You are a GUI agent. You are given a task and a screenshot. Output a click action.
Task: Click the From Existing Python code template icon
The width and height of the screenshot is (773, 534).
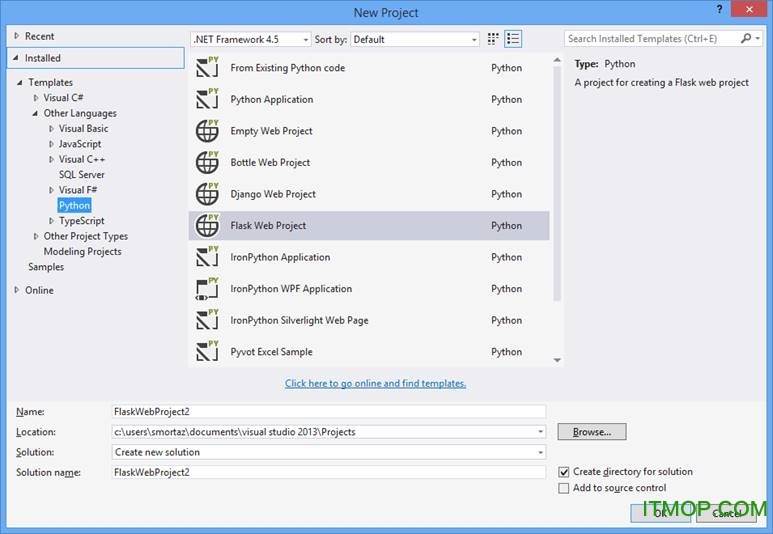(x=207, y=67)
